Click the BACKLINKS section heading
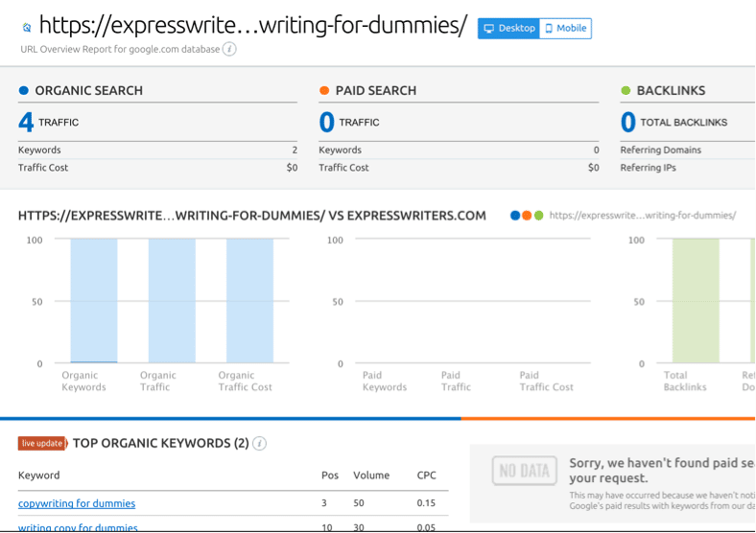 [671, 91]
